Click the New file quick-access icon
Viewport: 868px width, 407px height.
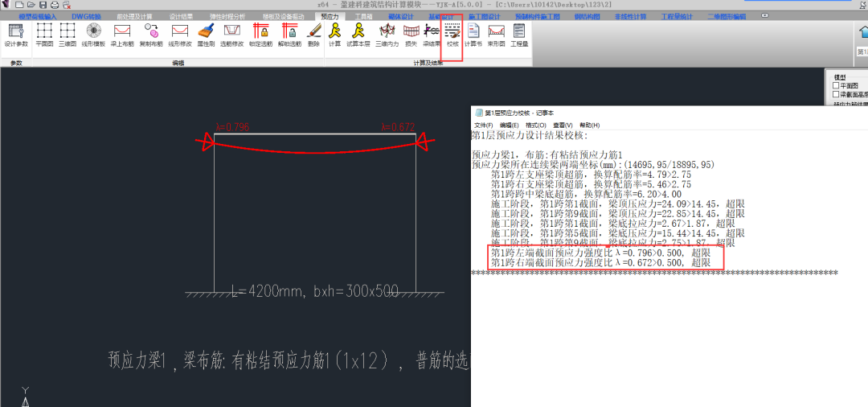point(19,5)
